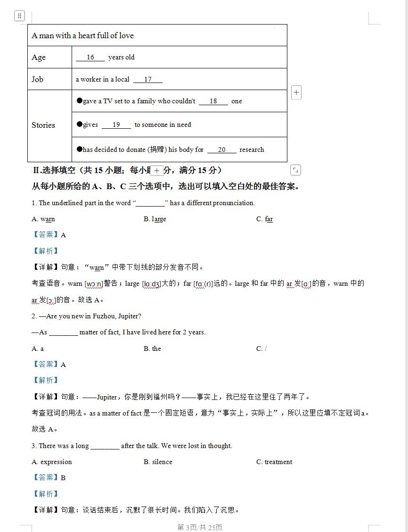Image resolution: width=408 pixels, height=532 pixels.
Task: Click the explanation line starting "考查冠词的用法"
Action: 201,413
